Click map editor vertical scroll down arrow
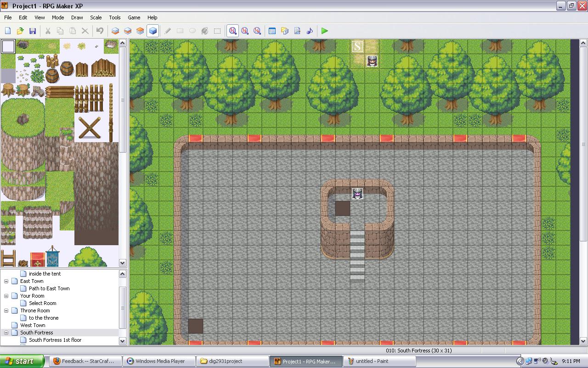 [x=584, y=341]
